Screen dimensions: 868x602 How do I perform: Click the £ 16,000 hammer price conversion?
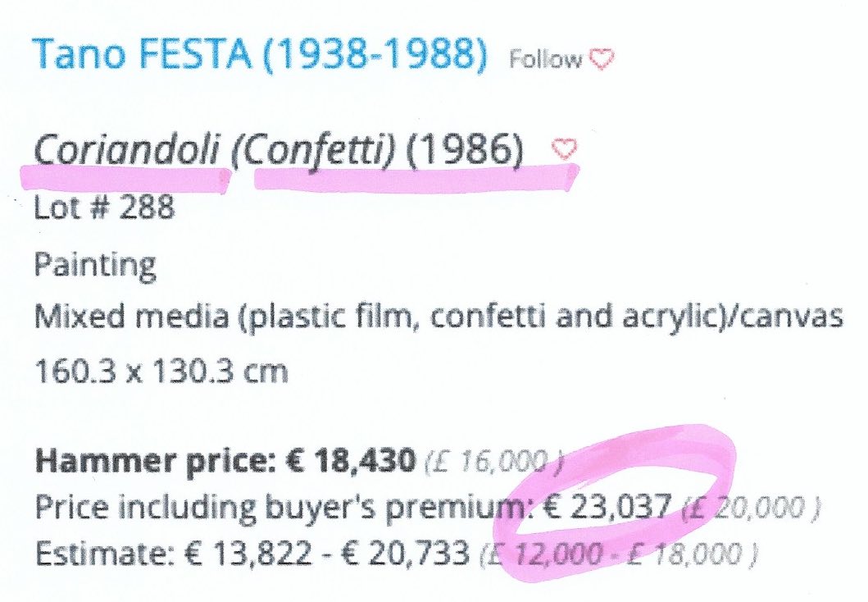pos(494,460)
